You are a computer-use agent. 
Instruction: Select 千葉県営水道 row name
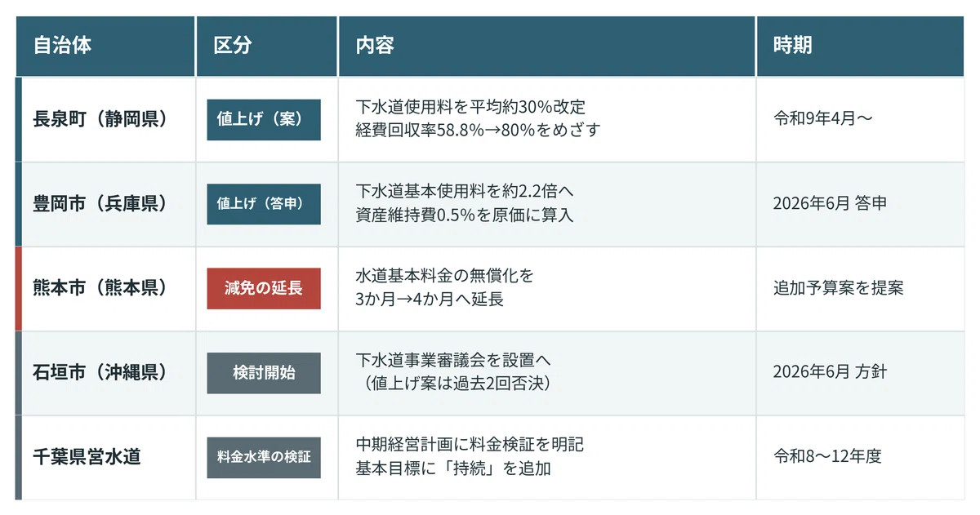tap(87, 457)
